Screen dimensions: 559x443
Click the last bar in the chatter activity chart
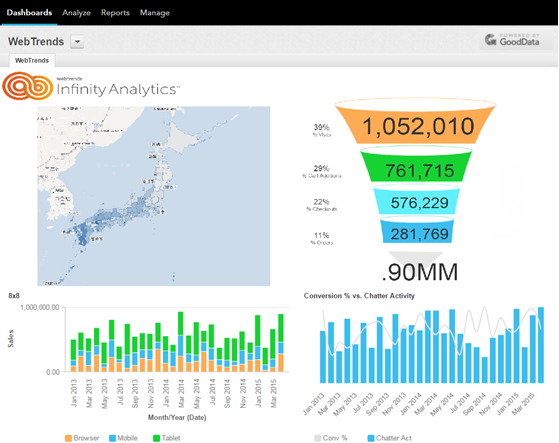click(x=541, y=345)
